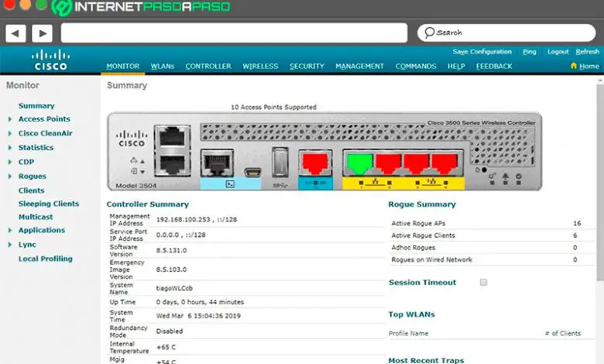Screen dimensions: 604x364
Task: Click Save Configuration link
Action: click(482, 52)
